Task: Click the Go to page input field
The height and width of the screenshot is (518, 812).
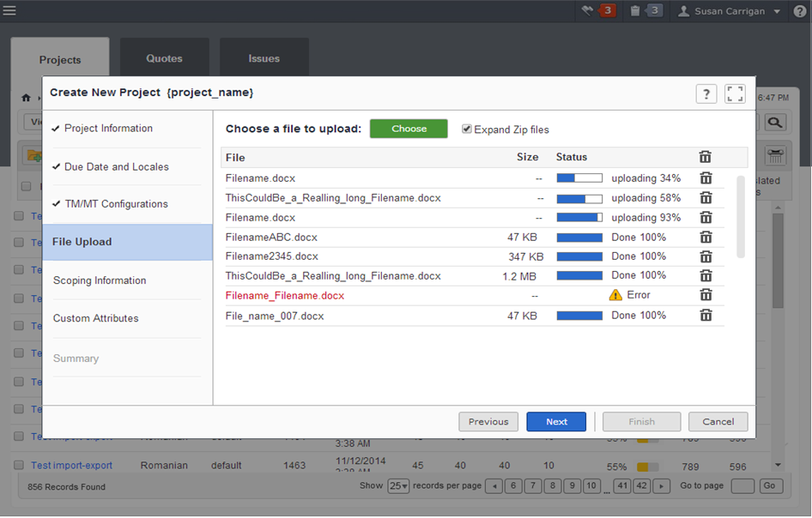Action: click(742, 486)
